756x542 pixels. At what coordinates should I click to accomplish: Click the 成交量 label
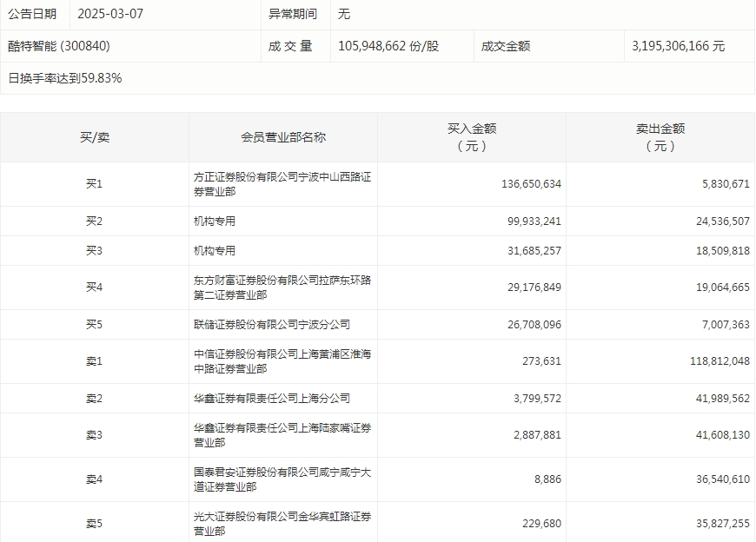pos(290,46)
